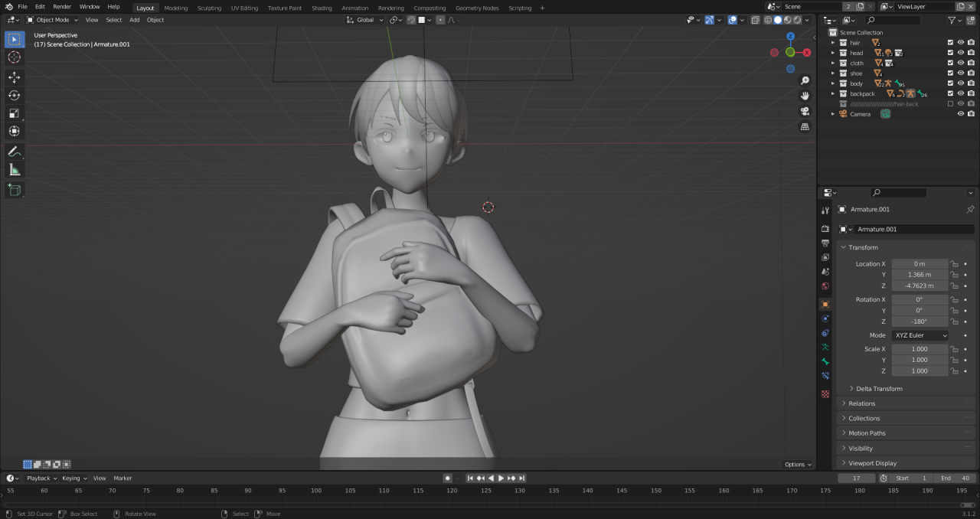Switch to the Sculpting workspace tab
The image size is (980, 519).
[x=209, y=8]
